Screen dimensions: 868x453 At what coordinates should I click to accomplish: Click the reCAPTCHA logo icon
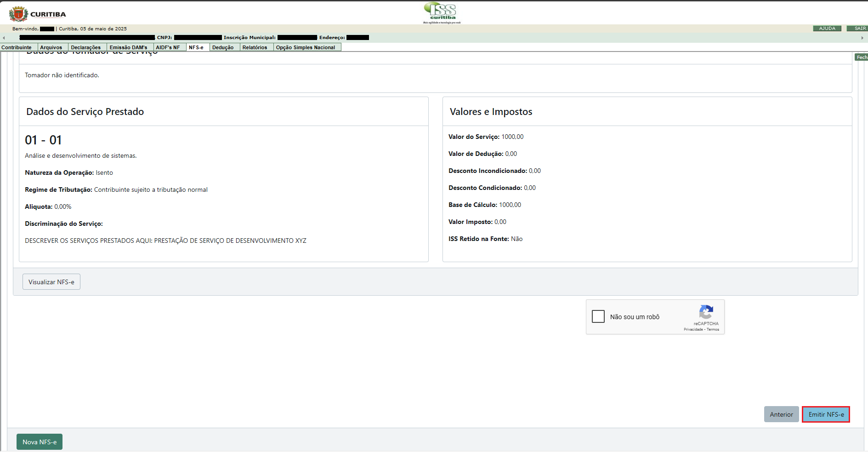[x=706, y=312]
